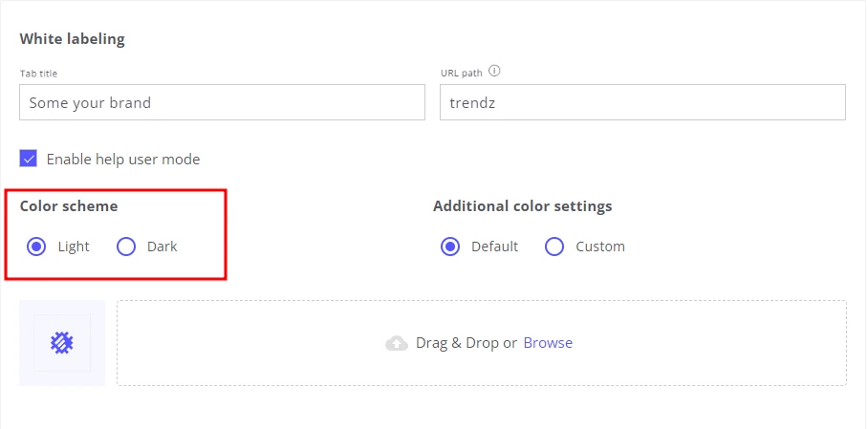Image resolution: width=868 pixels, height=429 pixels.
Task: Click the cloud upload icon
Action: point(397,343)
